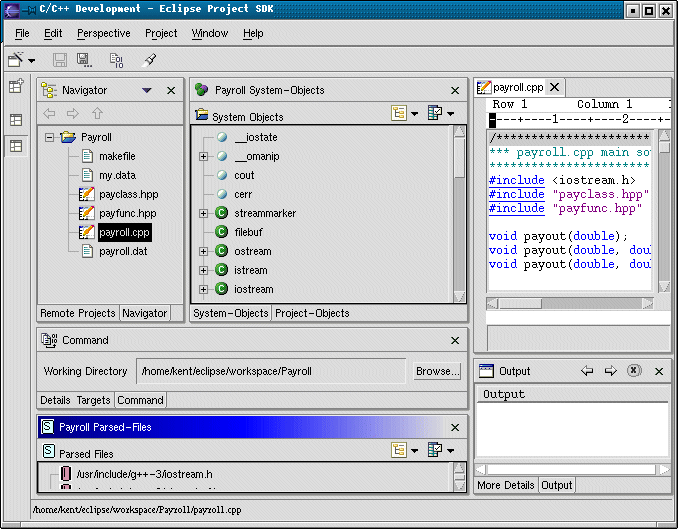Select payclass.hpp in the Navigator
This screenshot has height=529, width=678.
pos(128,194)
